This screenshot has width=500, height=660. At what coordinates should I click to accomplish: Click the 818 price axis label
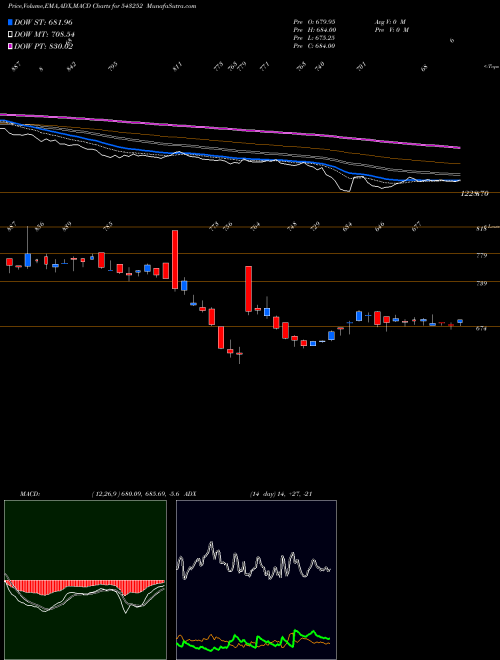click(x=481, y=229)
